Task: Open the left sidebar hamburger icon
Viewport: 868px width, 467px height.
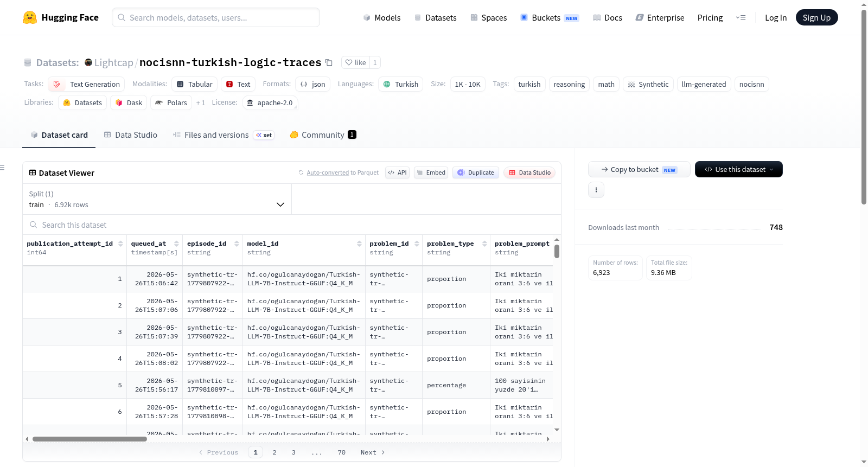Action: (x=2, y=168)
